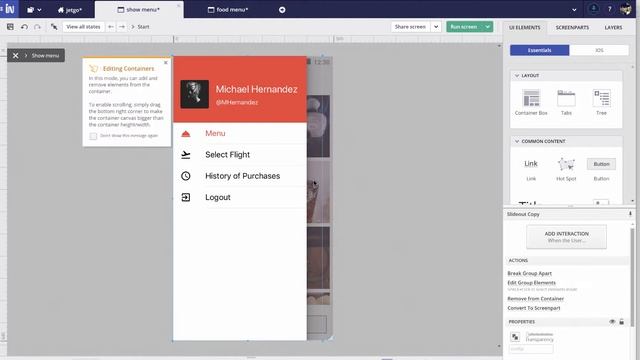Click the Logout exit icon
The image size is (640, 360).
pyautogui.click(x=186, y=197)
